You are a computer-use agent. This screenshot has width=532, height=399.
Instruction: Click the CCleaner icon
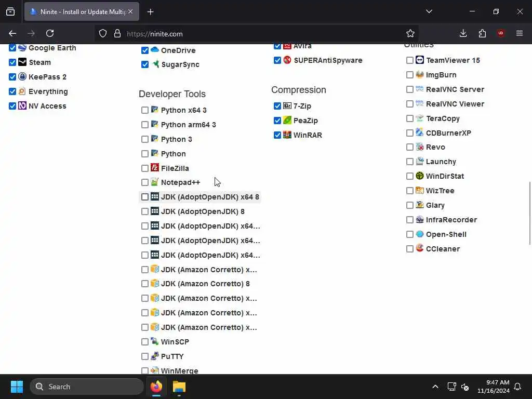[x=420, y=248]
